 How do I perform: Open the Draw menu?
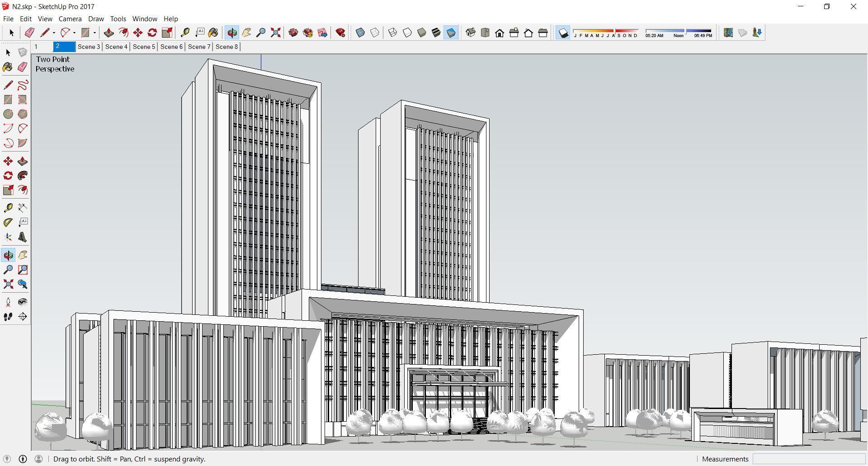point(96,19)
